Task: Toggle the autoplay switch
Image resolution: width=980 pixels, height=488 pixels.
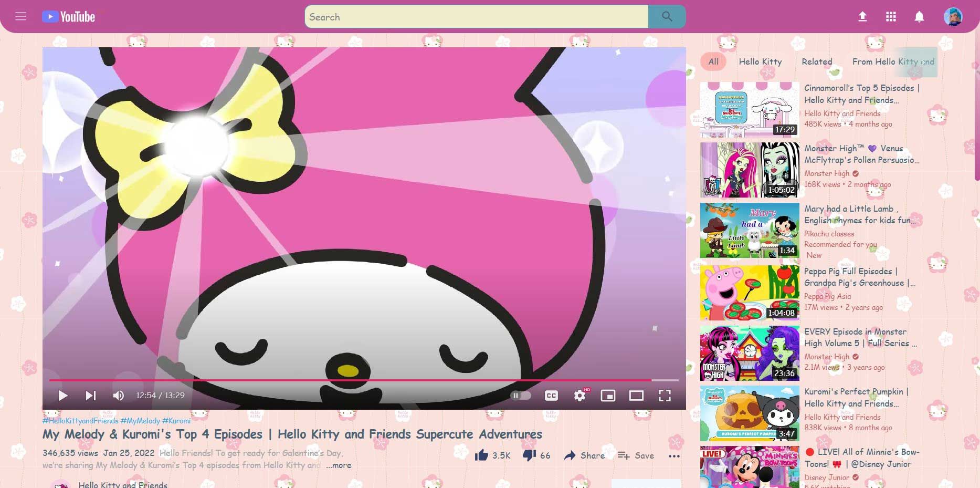Action: click(x=521, y=396)
